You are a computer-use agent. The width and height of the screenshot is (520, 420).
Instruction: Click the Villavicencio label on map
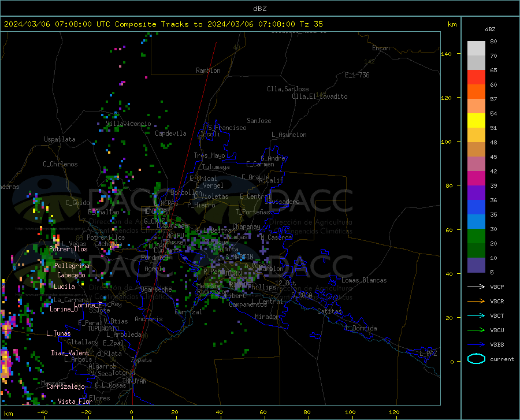pyautogui.click(x=128, y=124)
